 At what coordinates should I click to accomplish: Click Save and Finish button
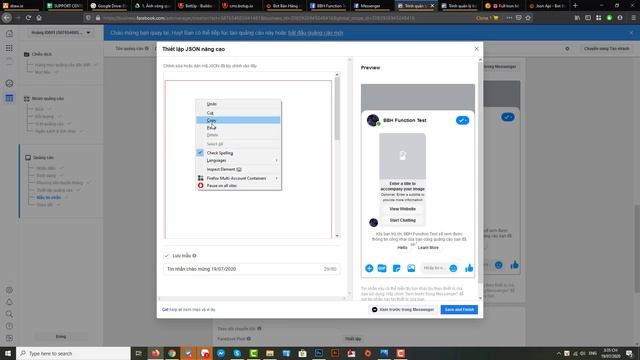coord(459,310)
